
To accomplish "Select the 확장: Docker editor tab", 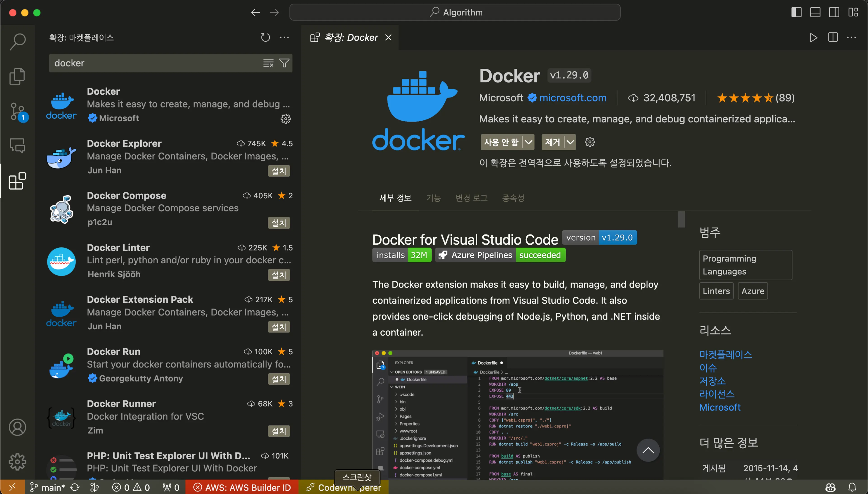I will (350, 37).
